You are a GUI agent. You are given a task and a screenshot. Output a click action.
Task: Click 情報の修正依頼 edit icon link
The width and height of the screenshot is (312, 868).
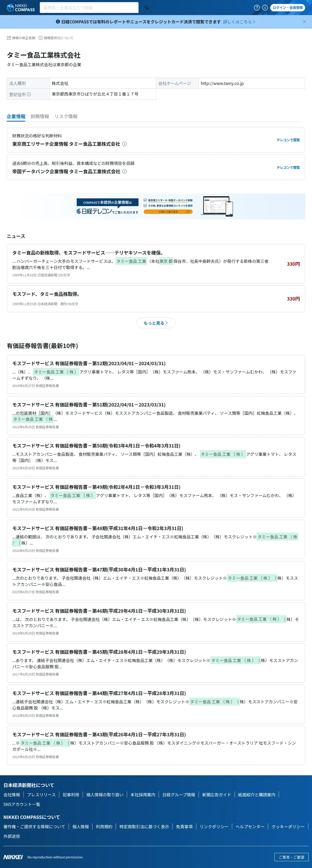pyautogui.click(x=21, y=38)
